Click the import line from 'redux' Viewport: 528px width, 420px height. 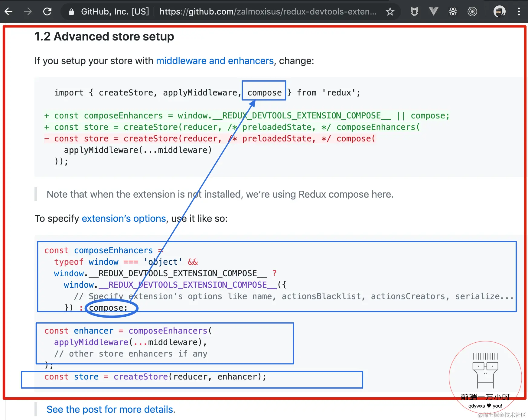(207, 93)
